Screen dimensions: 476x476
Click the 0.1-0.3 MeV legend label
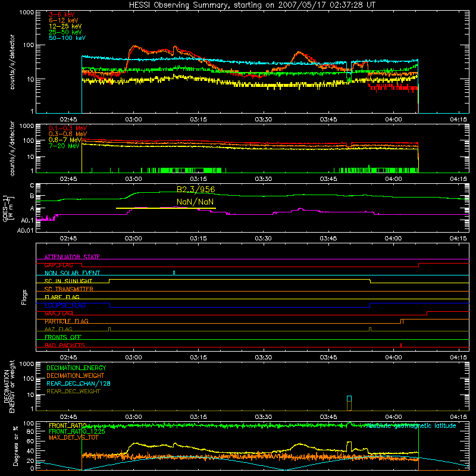pos(68,128)
